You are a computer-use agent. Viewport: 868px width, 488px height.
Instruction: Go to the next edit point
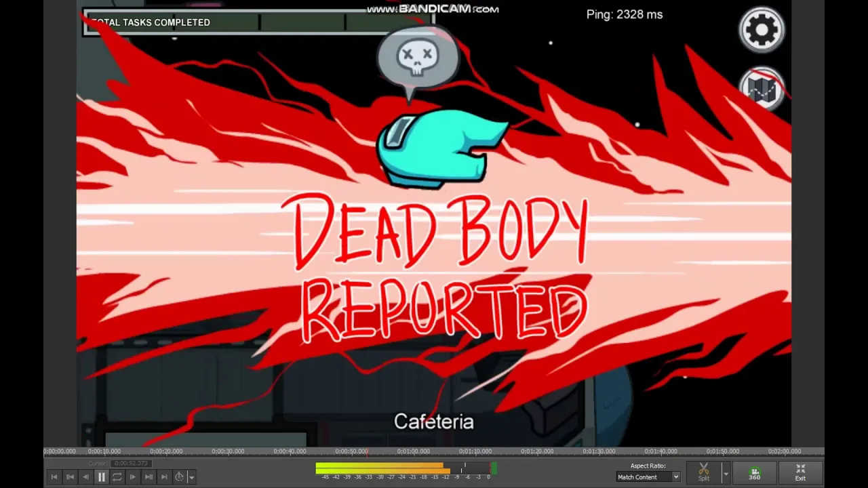[x=149, y=477]
